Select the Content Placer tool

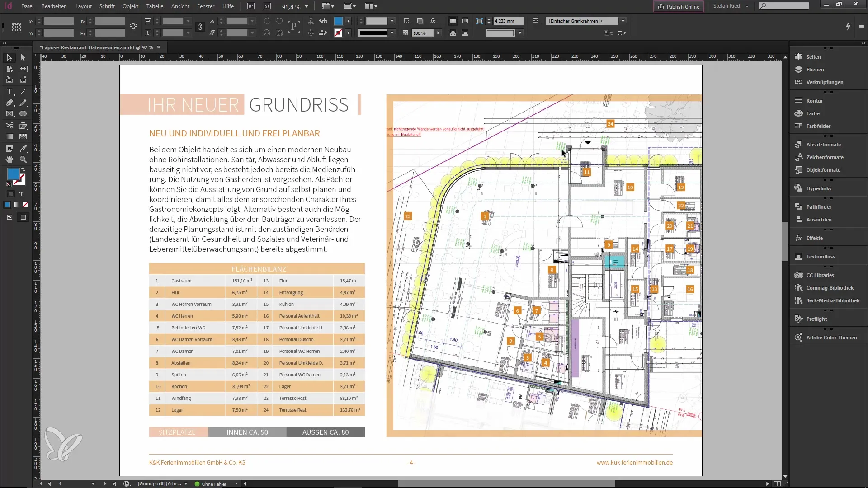click(23, 80)
